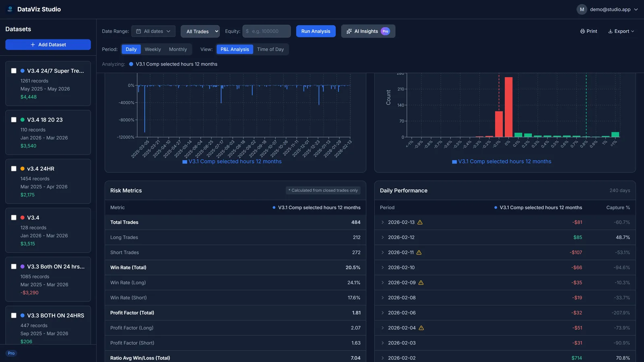
Task: Click the 240 days label
Action: point(620,191)
